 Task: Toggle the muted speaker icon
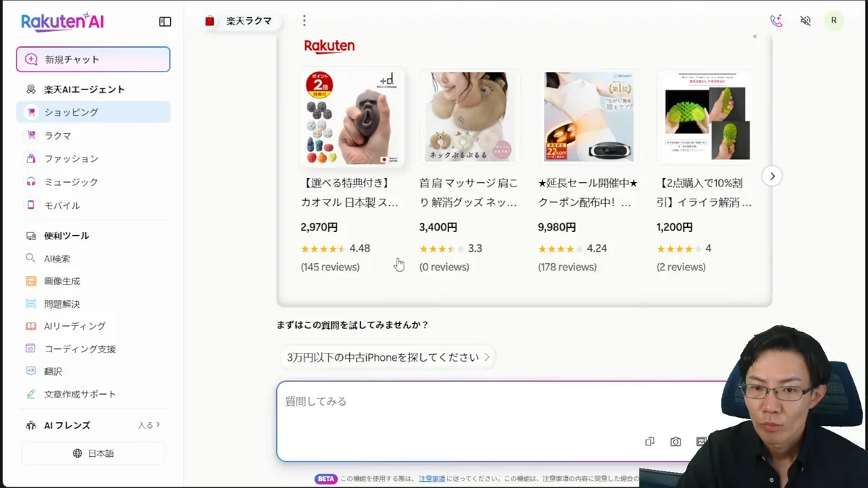[x=805, y=21]
